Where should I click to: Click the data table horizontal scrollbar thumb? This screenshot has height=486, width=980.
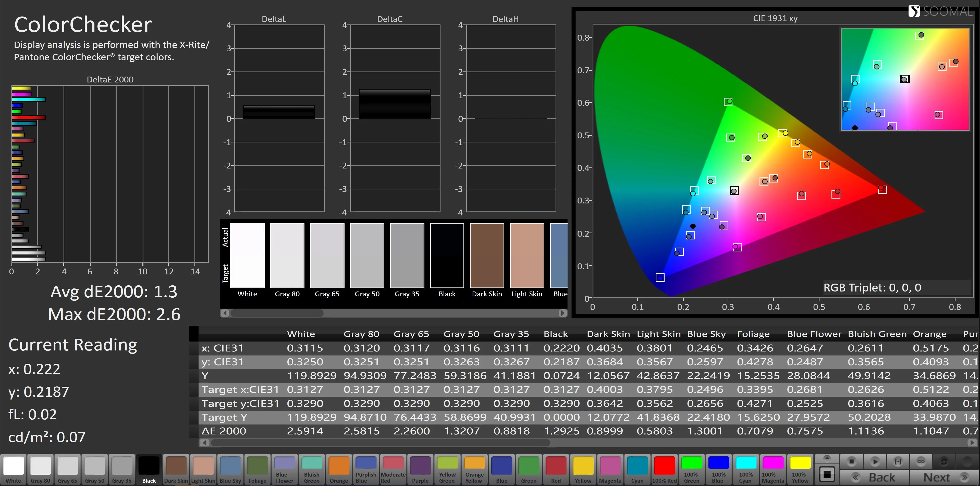(x=381, y=443)
